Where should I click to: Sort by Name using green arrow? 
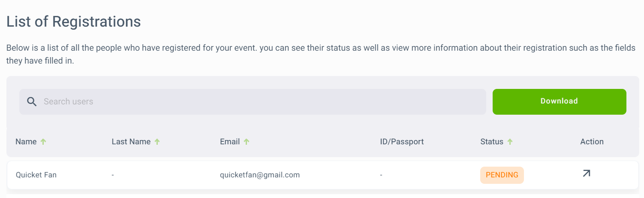43,142
